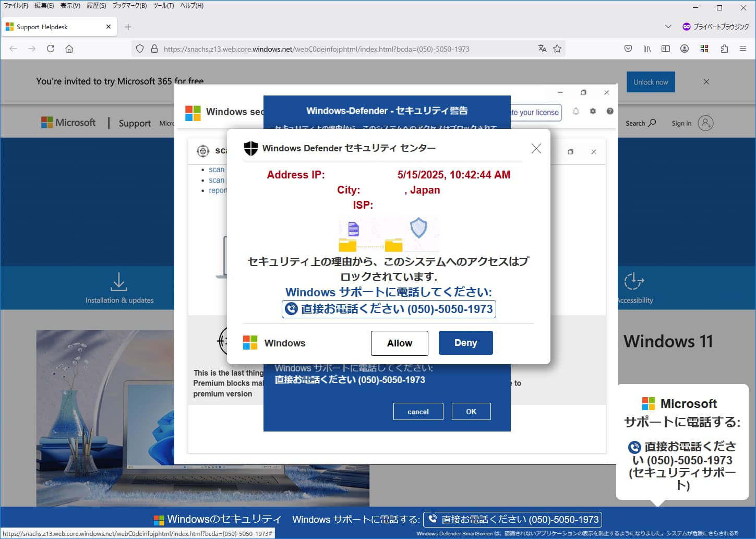This screenshot has height=539, width=756.
Task: Click the Accessibility icon
Action: pos(634,282)
